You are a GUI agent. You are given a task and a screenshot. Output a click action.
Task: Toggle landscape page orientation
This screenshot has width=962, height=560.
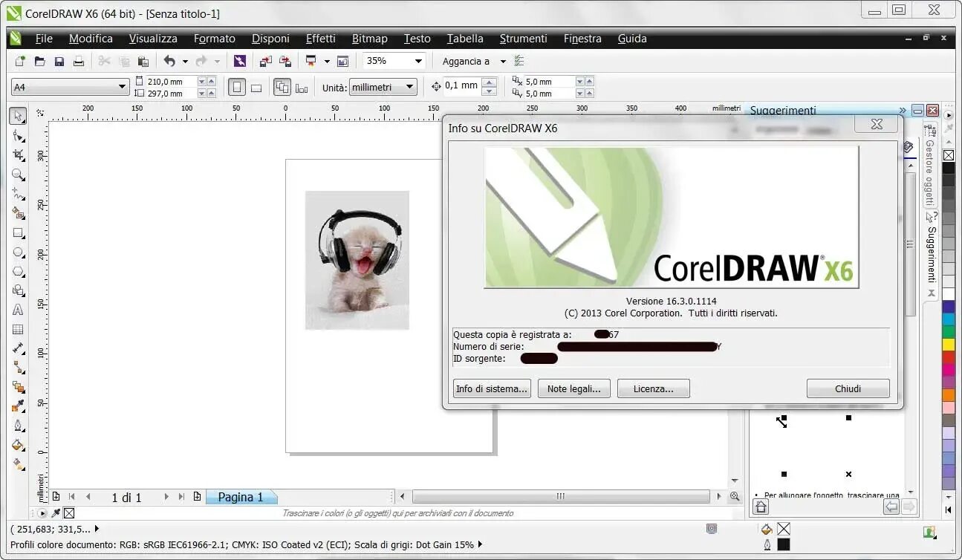pos(256,88)
